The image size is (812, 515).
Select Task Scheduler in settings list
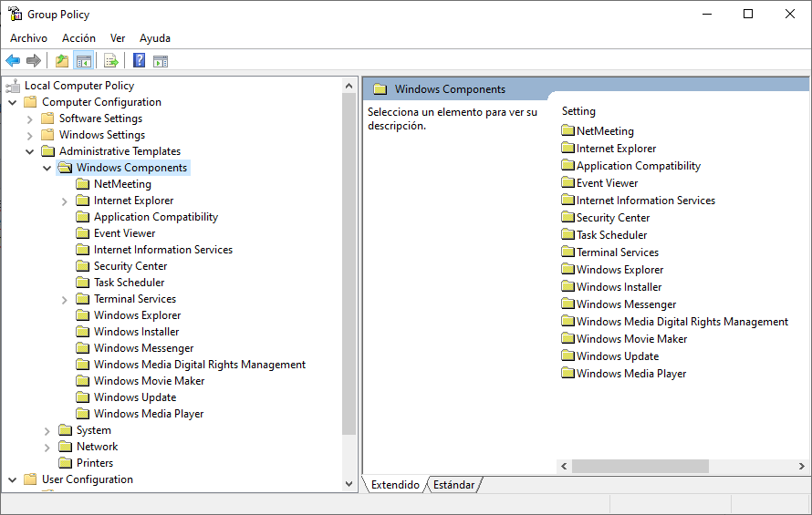(x=611, y=235)
